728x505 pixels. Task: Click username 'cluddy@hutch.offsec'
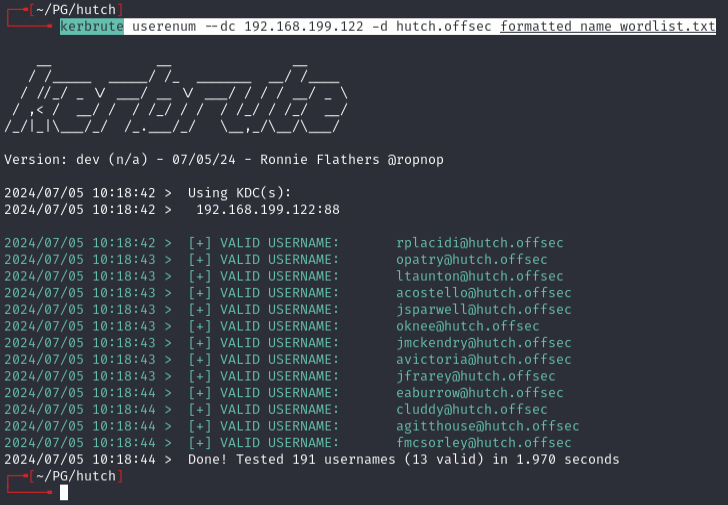[472, 410]
